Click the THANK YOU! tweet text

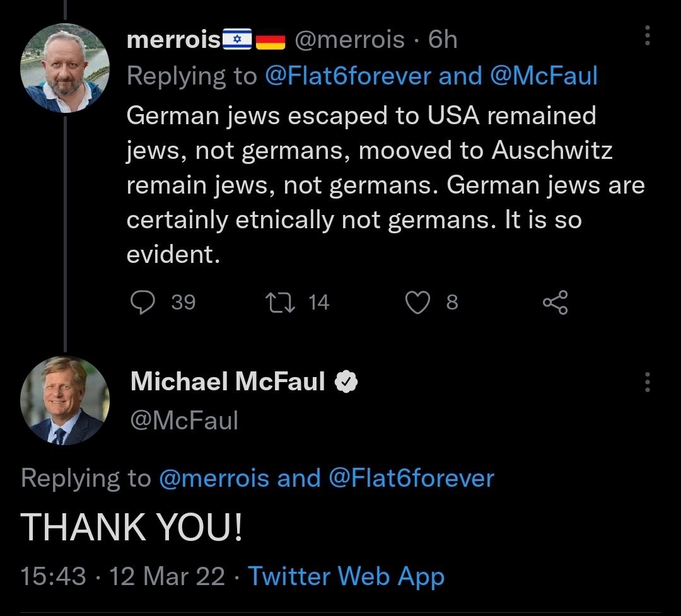tap(132, 527)
